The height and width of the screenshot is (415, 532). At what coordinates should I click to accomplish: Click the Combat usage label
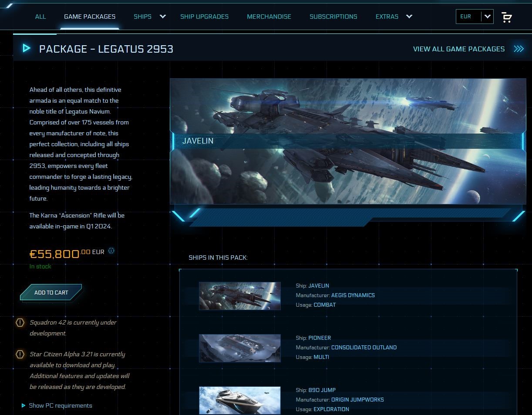click(325, 305)
